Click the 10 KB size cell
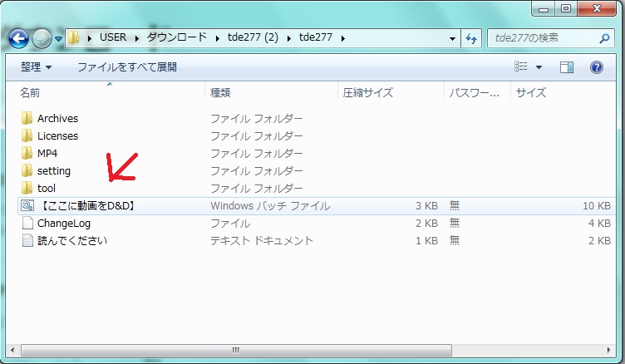625x364 pixels. click(x=596, y=206)
